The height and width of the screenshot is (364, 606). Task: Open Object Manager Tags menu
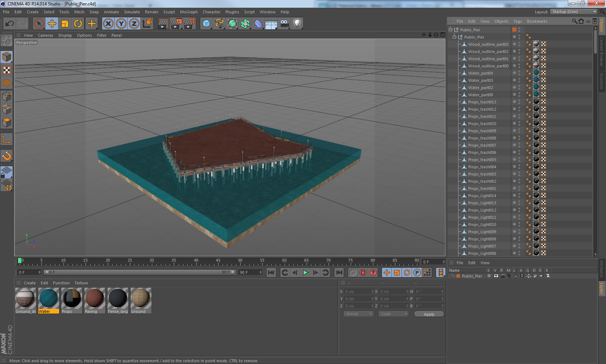[517, 21]
